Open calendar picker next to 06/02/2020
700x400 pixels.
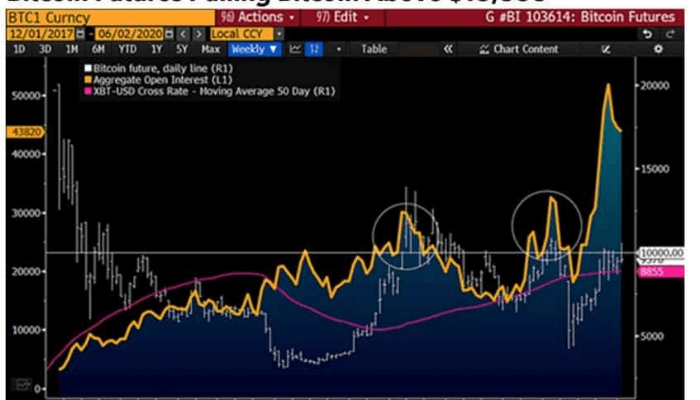pos(169,34)
